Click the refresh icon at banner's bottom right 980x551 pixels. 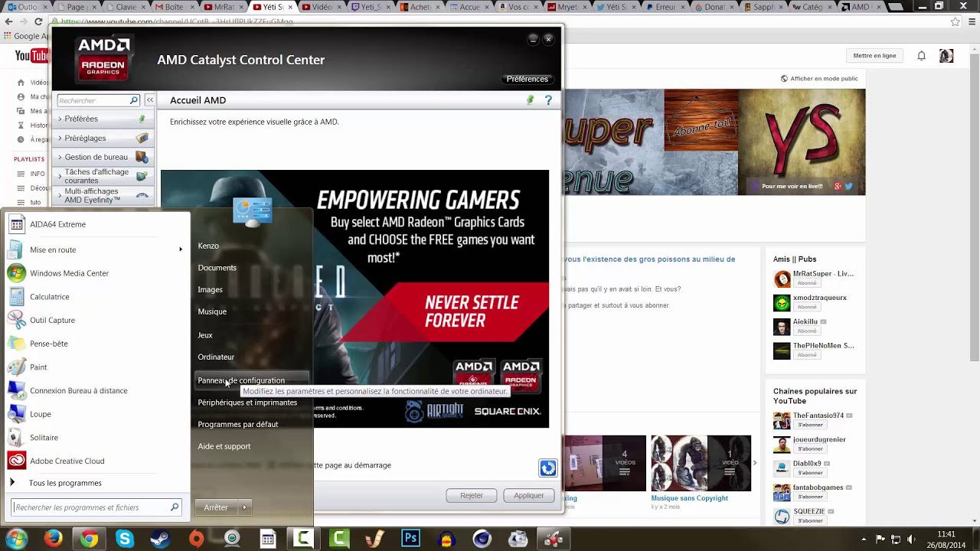548,468
